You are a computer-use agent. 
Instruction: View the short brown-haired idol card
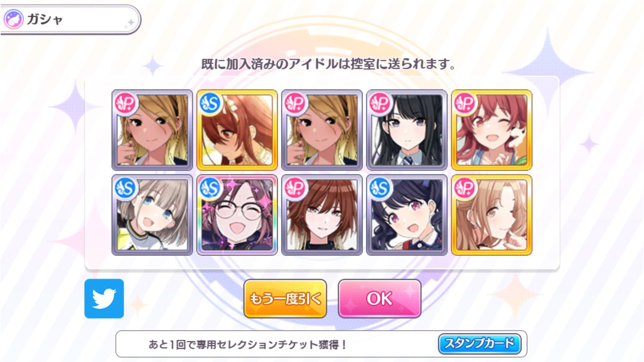click(x=322, y=215)
